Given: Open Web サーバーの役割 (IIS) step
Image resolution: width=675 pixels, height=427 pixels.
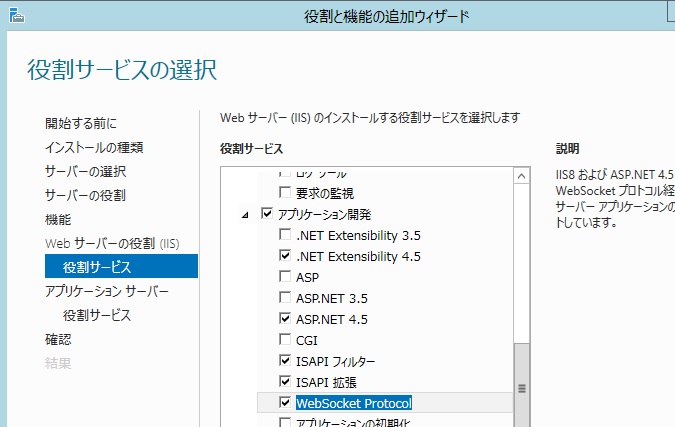Looking at the screenshot, I should [112, 244].
